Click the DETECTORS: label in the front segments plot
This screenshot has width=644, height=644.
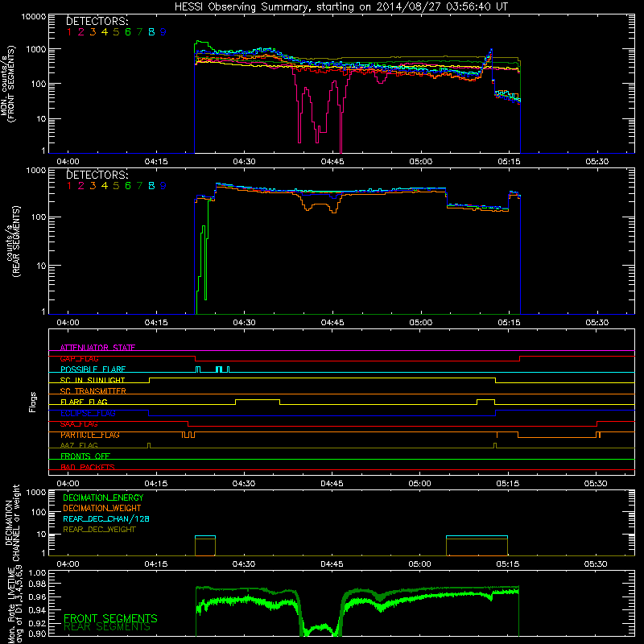click(97, 21)
